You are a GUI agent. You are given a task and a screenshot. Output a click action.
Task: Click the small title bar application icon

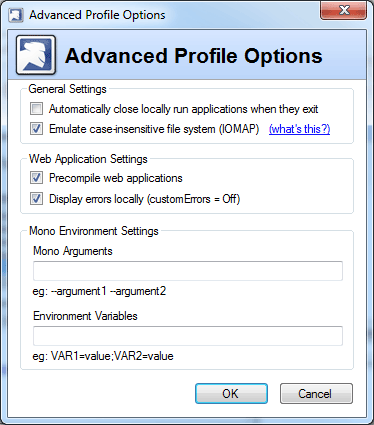(16, 15)
